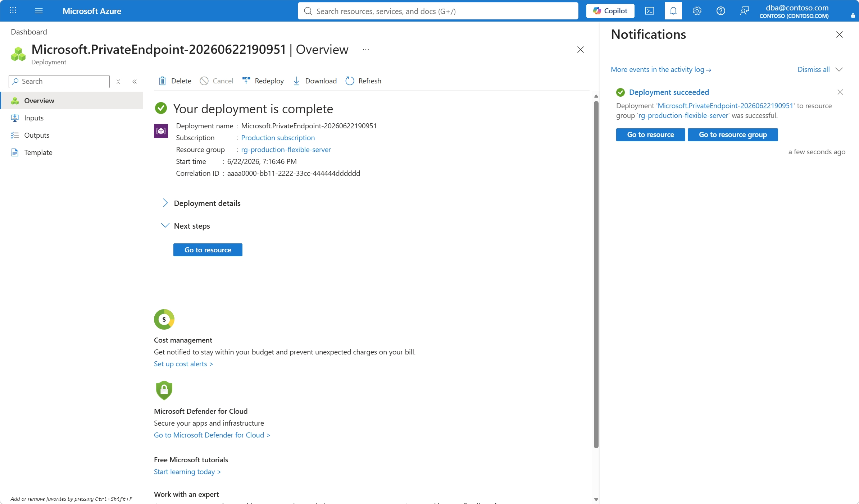Image resolution: width=859 pixels, height=504 pixels.
Task: Click the Defender for Cloud shield icon
Action: (164, 390)
